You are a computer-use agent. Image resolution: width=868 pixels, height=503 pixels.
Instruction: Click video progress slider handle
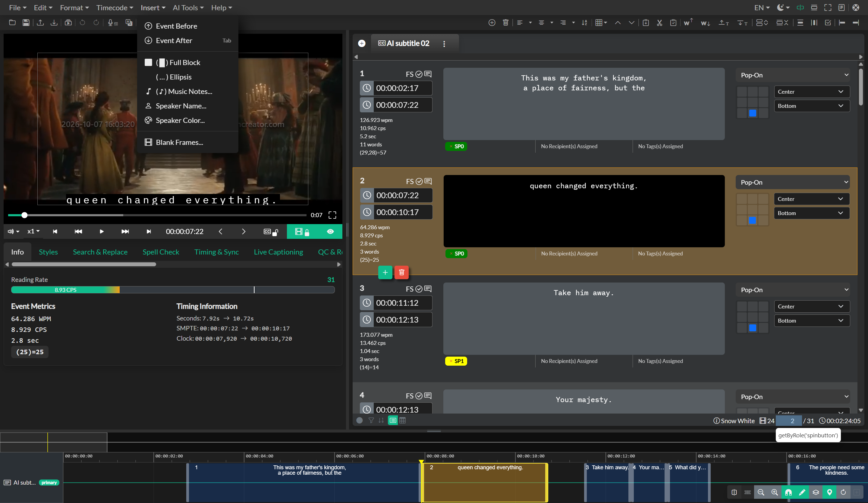(24, 215)
